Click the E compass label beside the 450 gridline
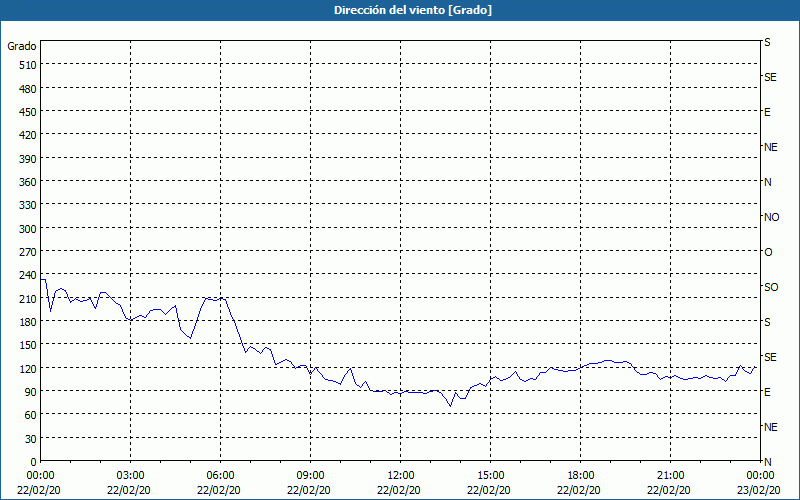Screen dimensions: 800x500 tap(767, 112)
